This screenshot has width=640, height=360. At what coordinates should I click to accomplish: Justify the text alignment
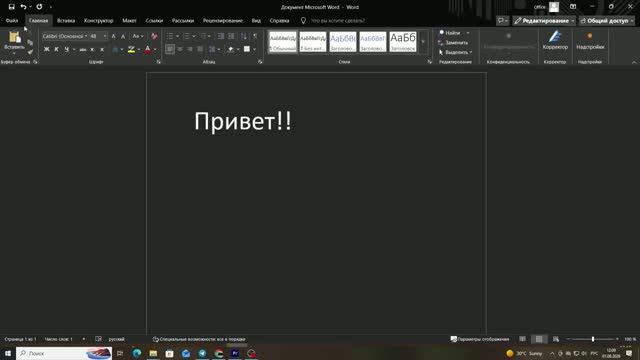click(200, 49)
